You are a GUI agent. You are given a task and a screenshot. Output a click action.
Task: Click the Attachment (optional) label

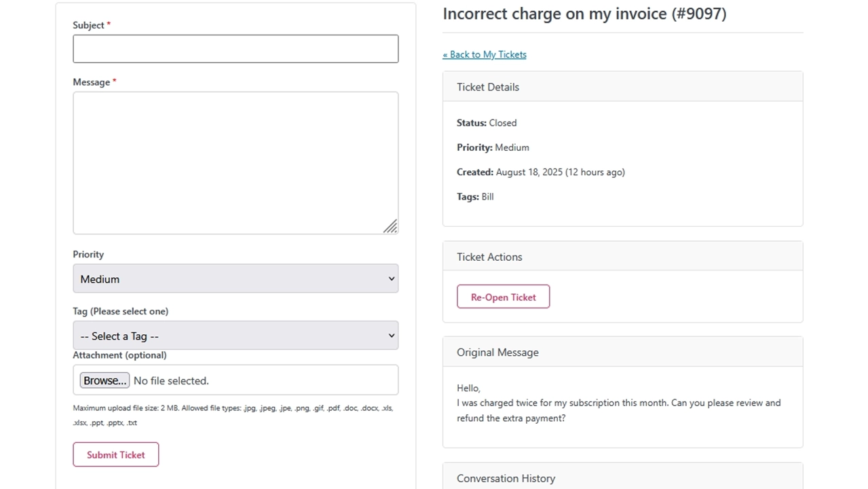coord(119,355)
